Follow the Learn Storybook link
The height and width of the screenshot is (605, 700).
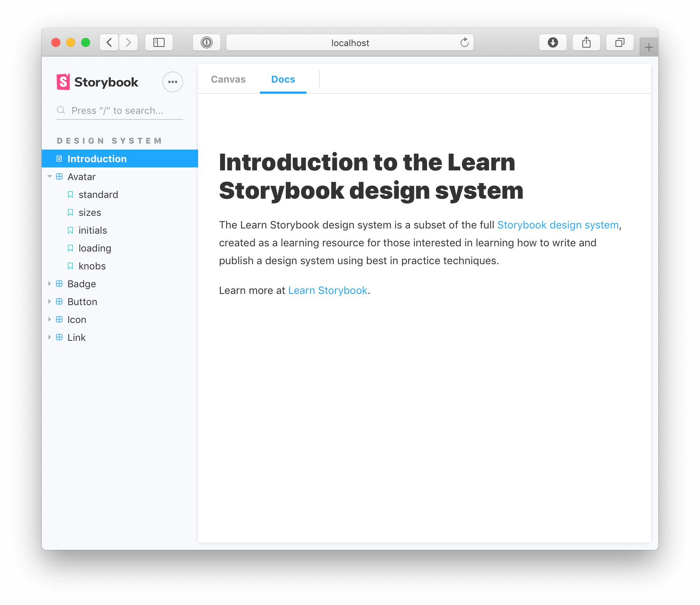(328, 291)
